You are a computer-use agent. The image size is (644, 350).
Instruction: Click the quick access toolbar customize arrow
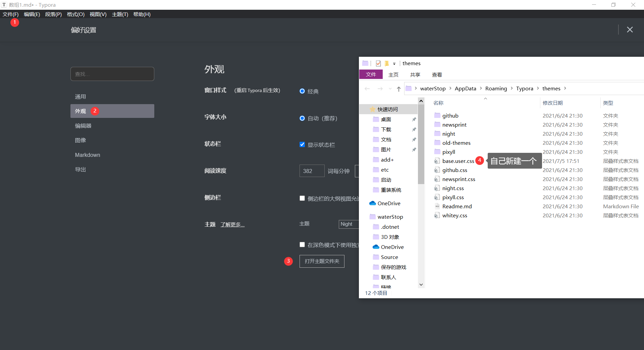pos(395,63)
